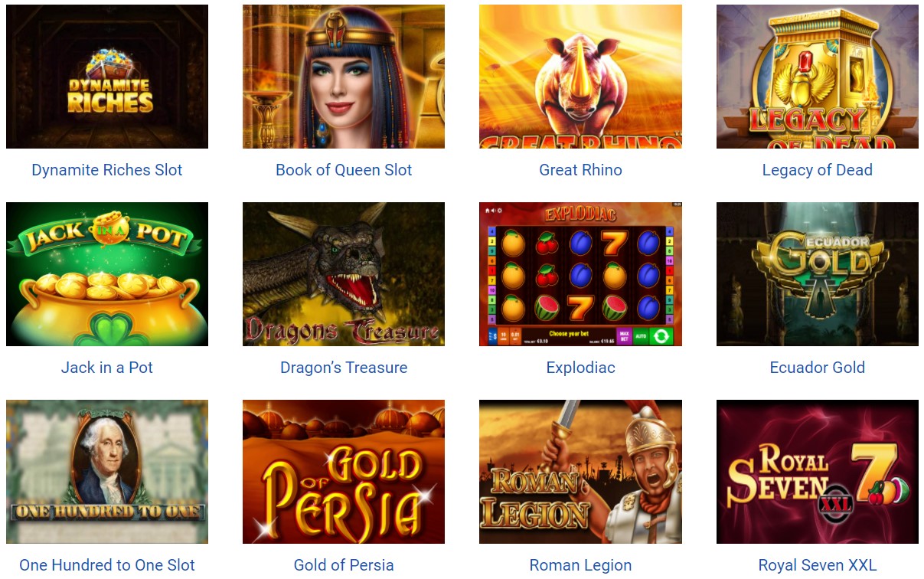Open the Dragon's Treasure text link
The height and width of the screenshot is (579, 924).
(x=344, y=368)
